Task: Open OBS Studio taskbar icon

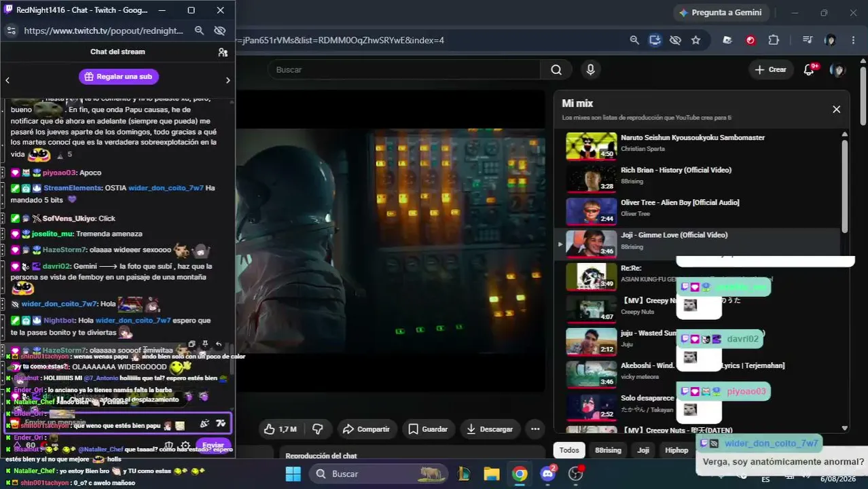Action: click(x=576, y=473)
